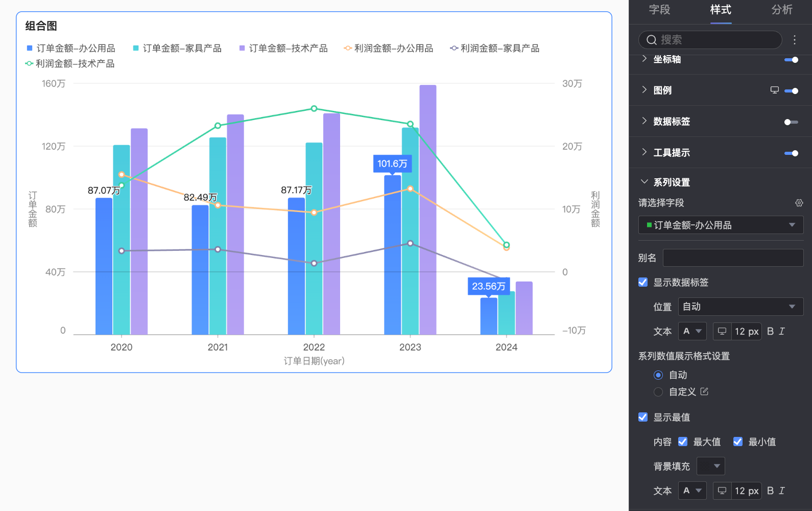This screenshot has width=812, height=511.
Task: Select the 自动 format radio button
Action: coord(658,375)
